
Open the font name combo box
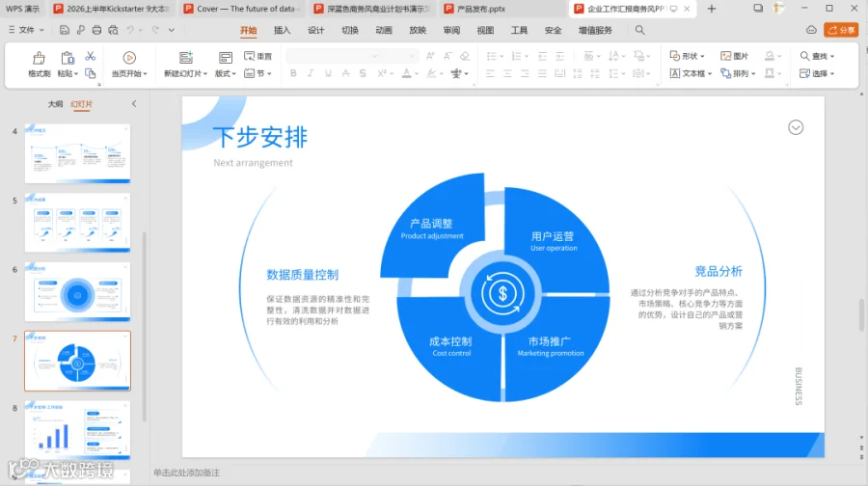coord(334,56)
